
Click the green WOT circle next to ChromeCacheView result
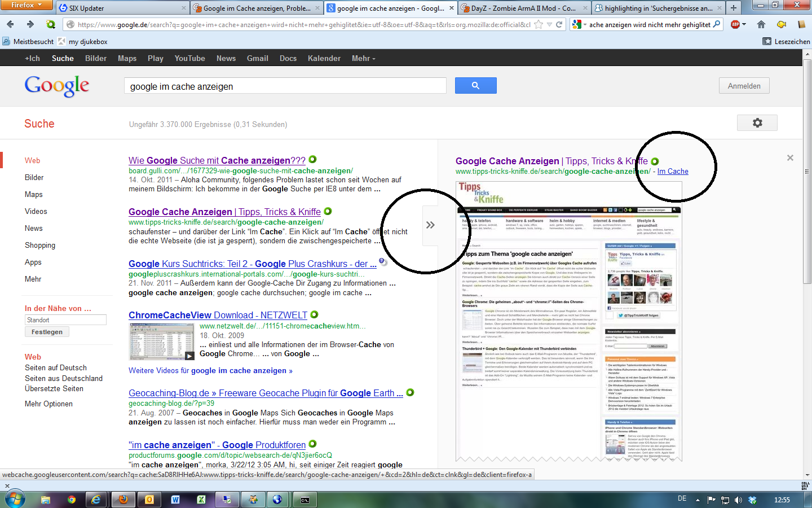pos(315,314)
